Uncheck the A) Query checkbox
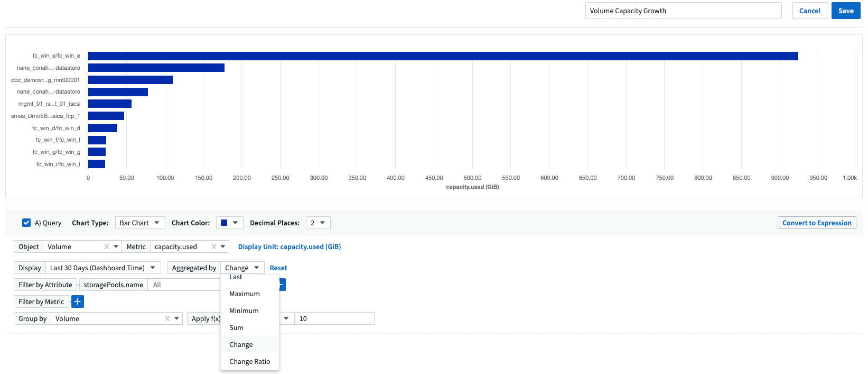The height and width of the screenshot is (375, 868). (x=26, y=223)
